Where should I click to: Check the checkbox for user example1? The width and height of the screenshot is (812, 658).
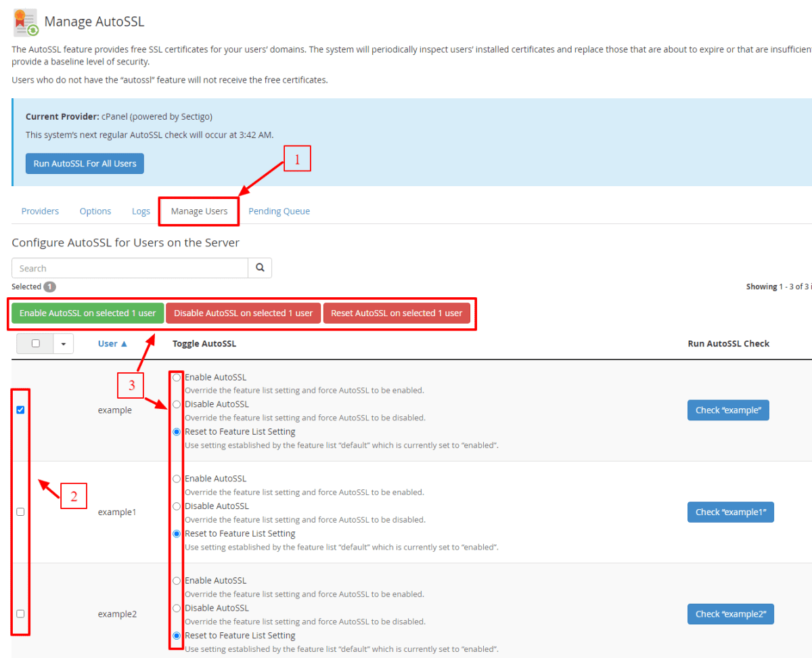coord(20,512)
